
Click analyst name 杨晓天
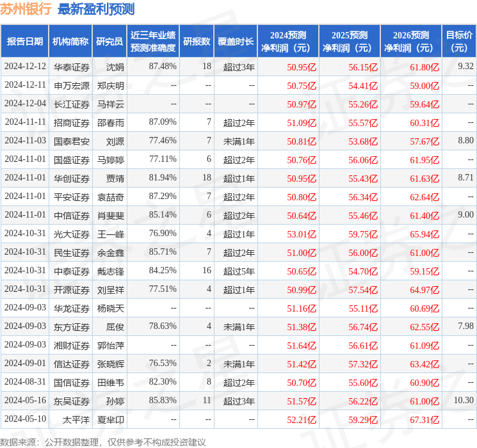[x=111, y=308]
